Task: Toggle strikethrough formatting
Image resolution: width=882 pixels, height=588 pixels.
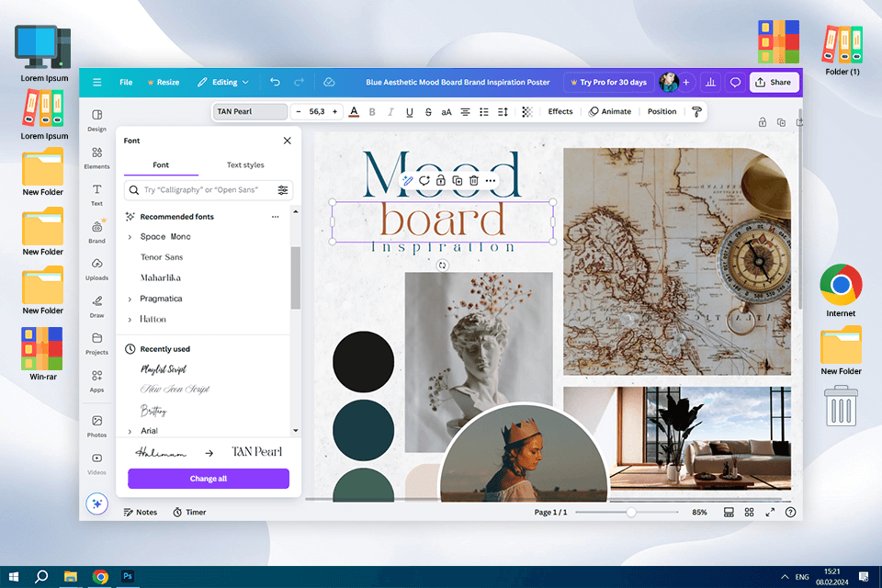Action: pos(428,111)
